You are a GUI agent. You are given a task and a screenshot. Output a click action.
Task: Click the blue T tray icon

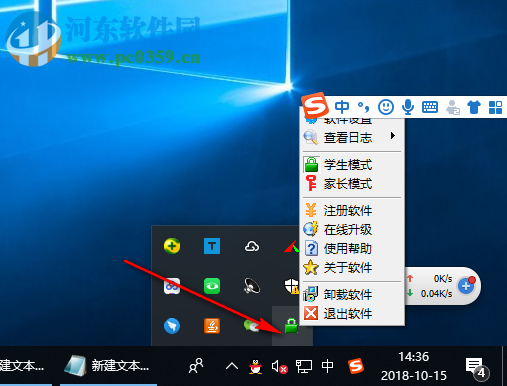pos(212,246)
